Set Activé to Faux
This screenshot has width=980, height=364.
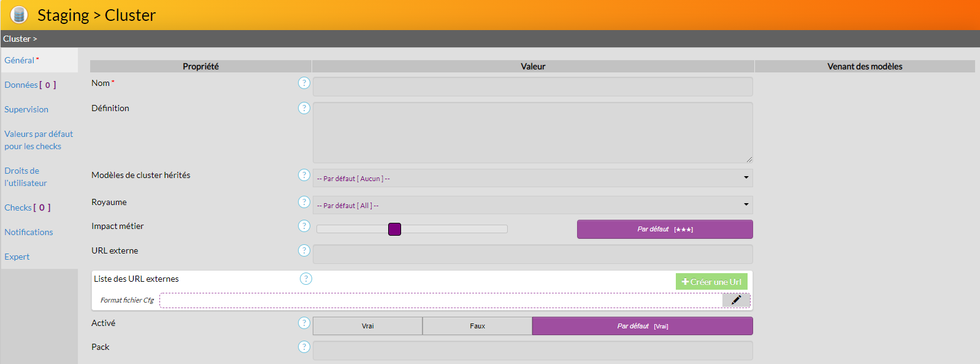click(x=477, y=326)
